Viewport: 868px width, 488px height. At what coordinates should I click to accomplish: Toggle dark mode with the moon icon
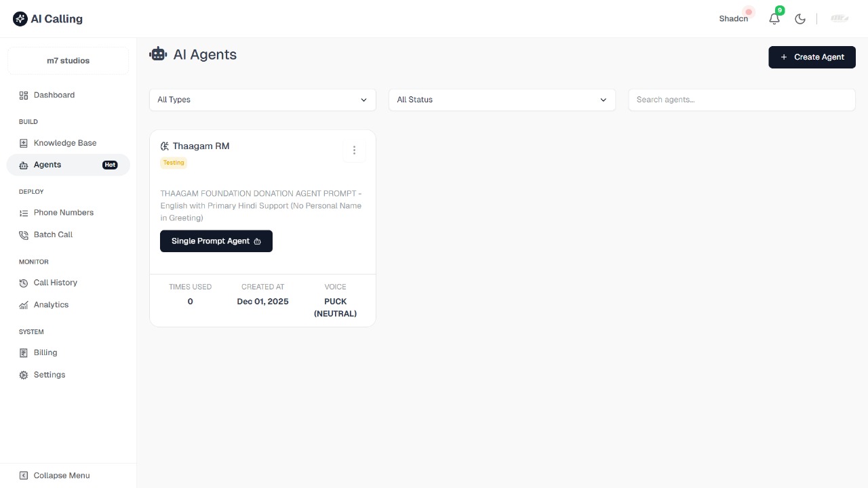[800, 19]
